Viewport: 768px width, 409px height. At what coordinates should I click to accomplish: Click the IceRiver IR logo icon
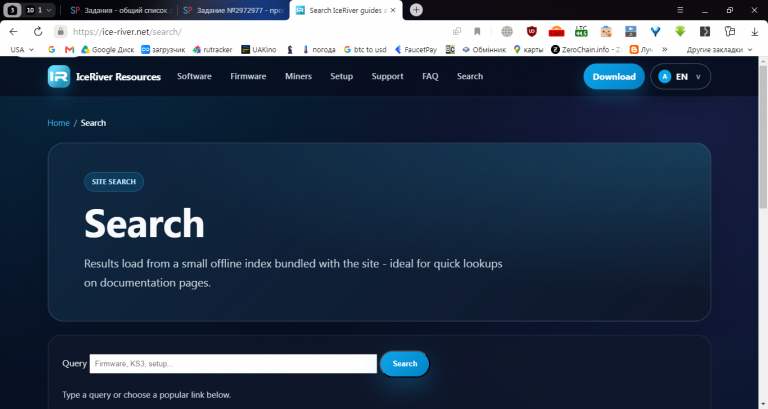click(59, 76)
